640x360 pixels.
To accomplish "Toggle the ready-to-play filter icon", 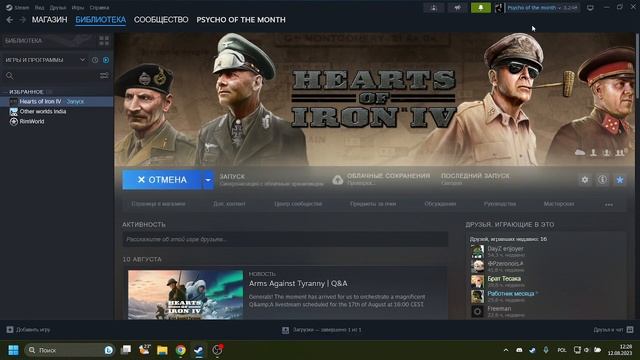I will 106,60.
